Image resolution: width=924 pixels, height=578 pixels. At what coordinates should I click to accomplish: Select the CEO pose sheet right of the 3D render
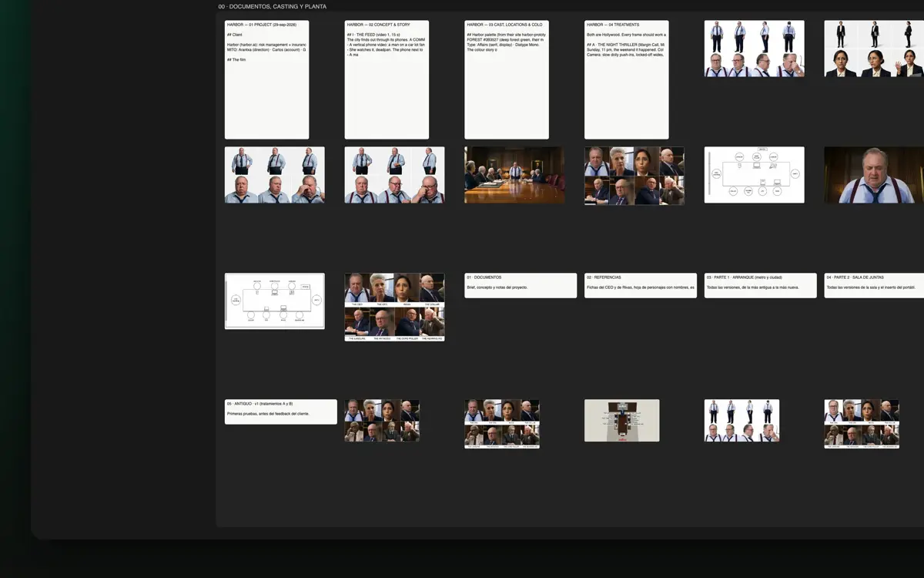(x=742, y=421)
